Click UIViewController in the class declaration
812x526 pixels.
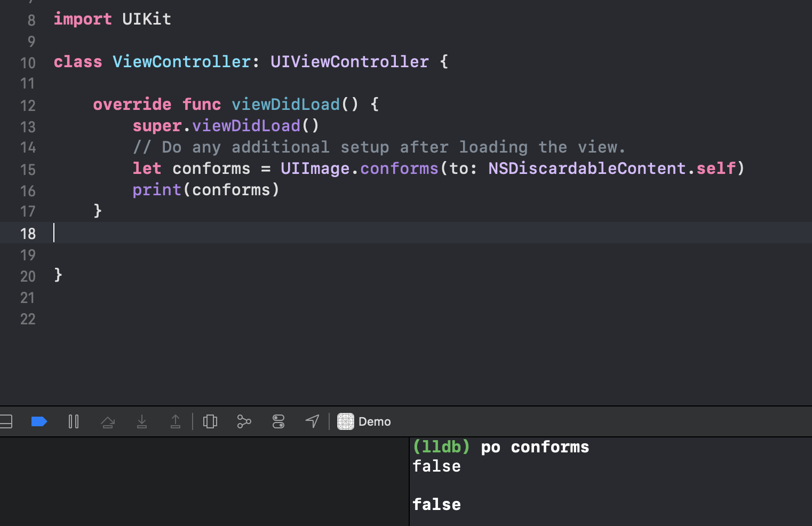tap(350, 62)
